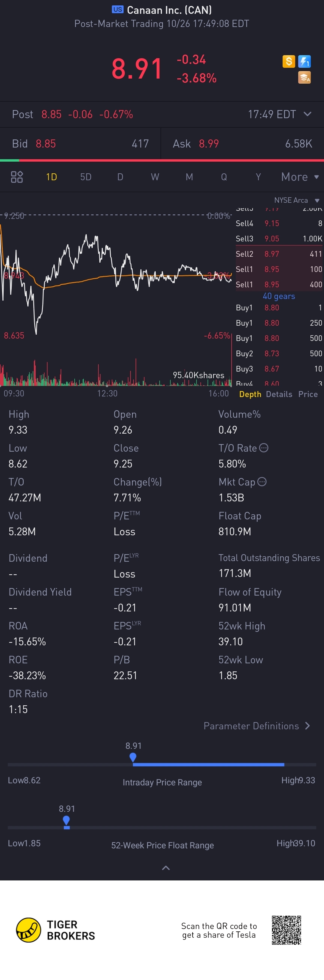
Task: Switch to the Price tab
Action: [308, 394]
